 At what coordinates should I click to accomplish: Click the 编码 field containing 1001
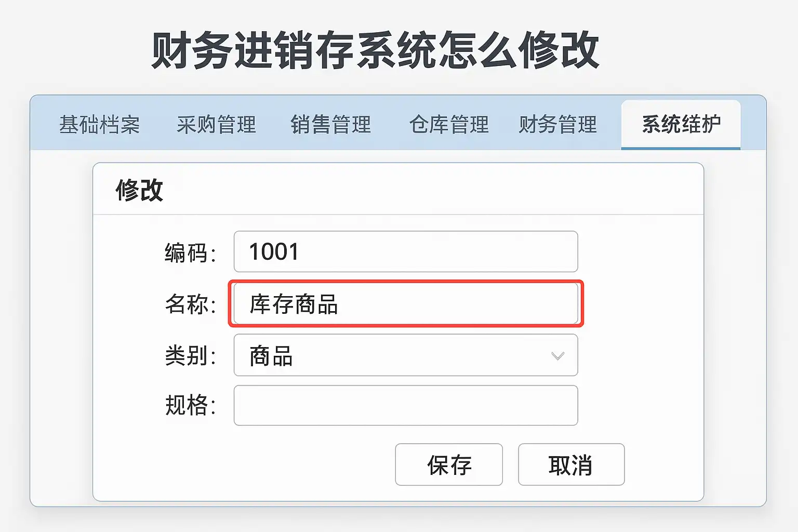405,252
